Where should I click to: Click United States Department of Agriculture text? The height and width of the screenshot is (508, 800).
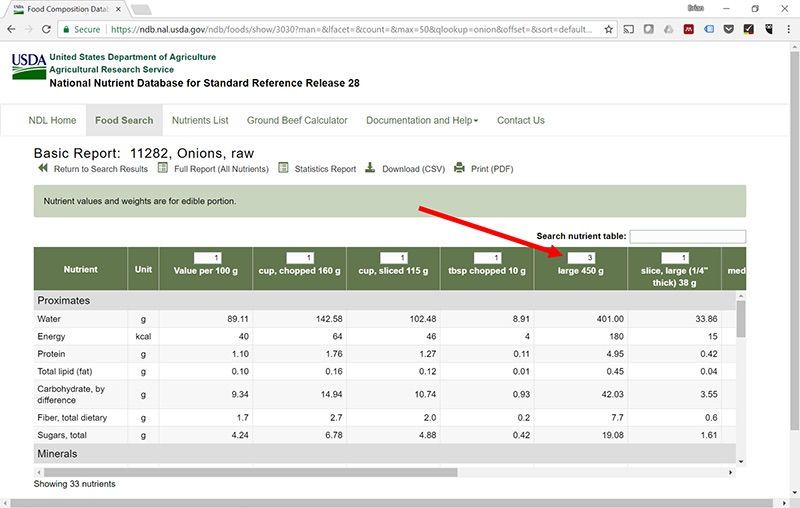(133, 57)
